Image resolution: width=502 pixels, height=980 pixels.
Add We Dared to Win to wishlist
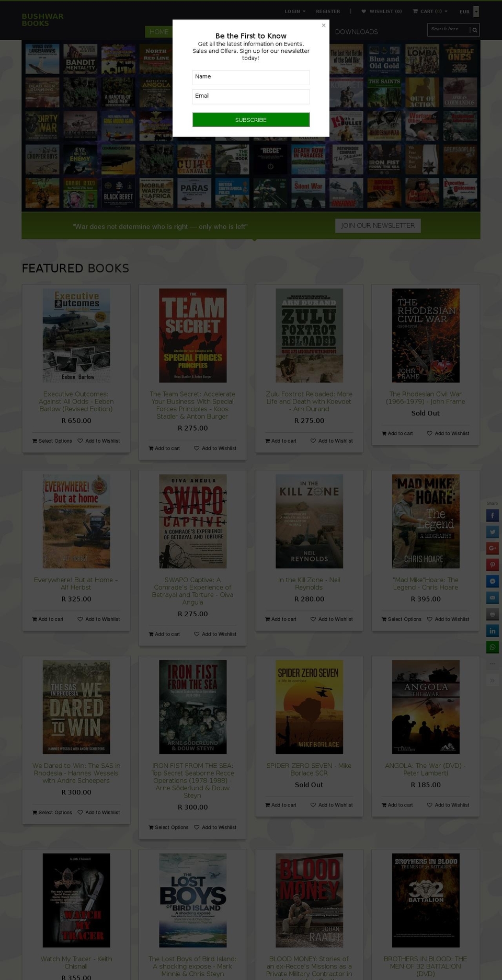99,813
